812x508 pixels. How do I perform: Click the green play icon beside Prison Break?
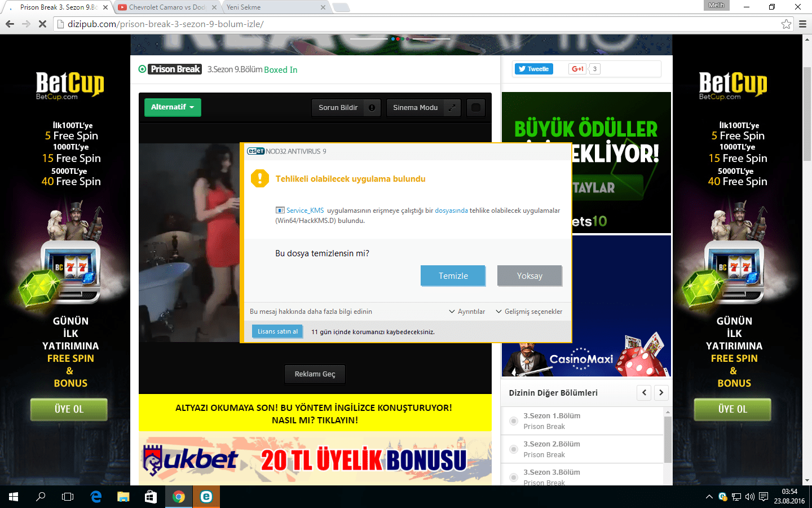point(142,68)
